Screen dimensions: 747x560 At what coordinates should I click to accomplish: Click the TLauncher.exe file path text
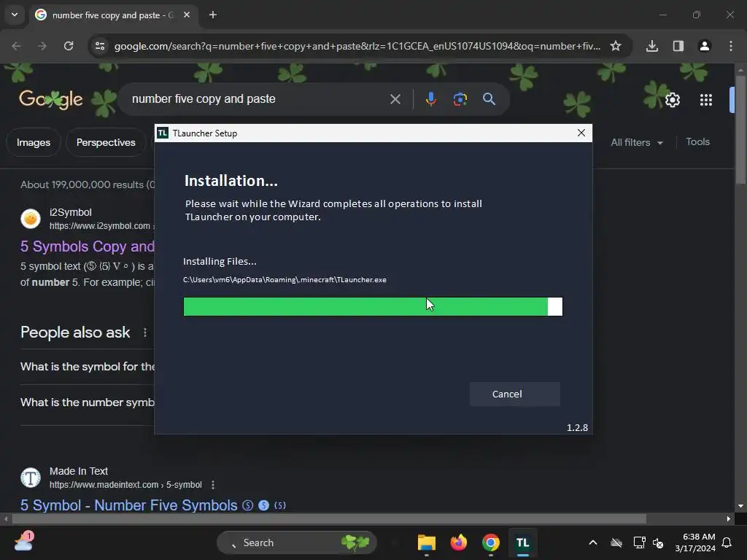pos(285,279)
